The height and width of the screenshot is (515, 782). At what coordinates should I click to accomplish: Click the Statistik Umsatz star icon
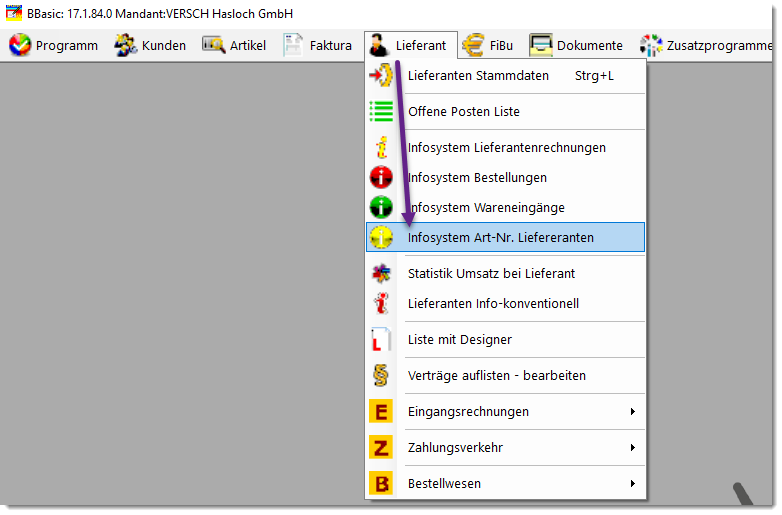tap(382, 273)
